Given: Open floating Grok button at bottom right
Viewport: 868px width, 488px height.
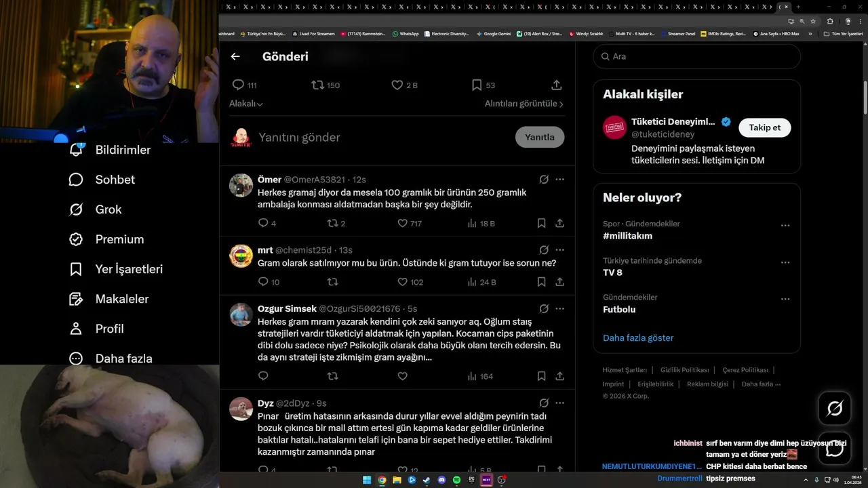Looking at the screenshot, I should point(835,408).
